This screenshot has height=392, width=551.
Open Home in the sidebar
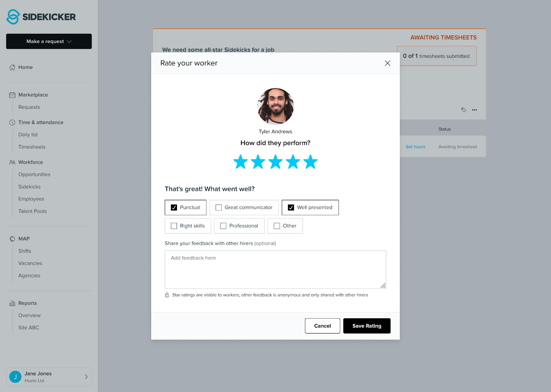pos(25,67)
